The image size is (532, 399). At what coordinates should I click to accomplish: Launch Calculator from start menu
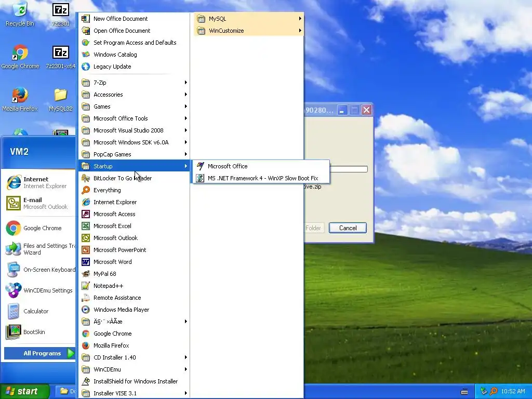click(x=38, y=311)
